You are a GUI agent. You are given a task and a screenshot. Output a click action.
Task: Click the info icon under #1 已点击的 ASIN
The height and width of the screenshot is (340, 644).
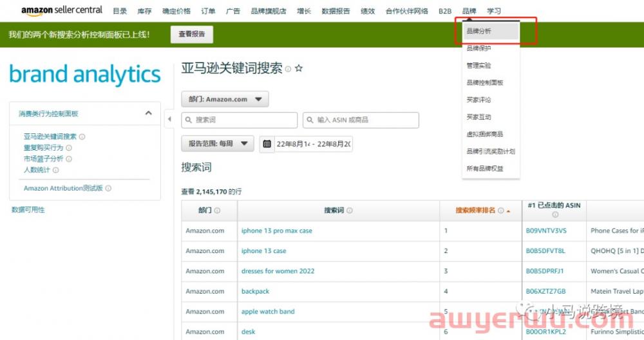(555, 215)
